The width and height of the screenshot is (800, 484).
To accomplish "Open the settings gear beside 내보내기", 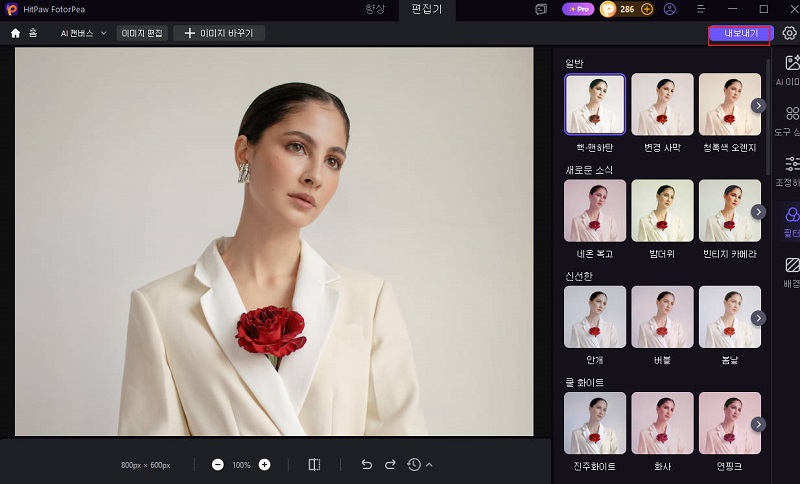I will (789, 33).
